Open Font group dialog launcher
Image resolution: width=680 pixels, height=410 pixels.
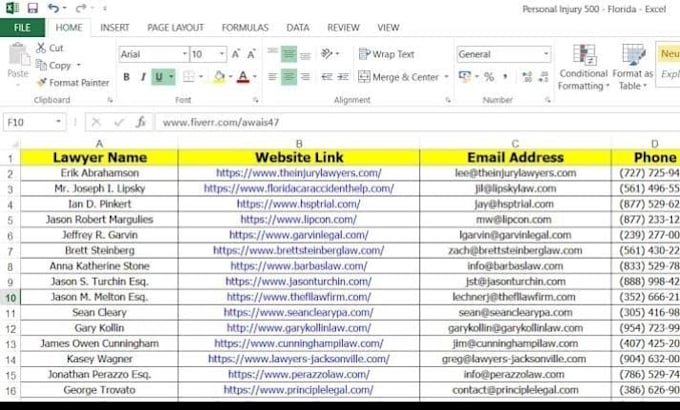tap(256, 100)
